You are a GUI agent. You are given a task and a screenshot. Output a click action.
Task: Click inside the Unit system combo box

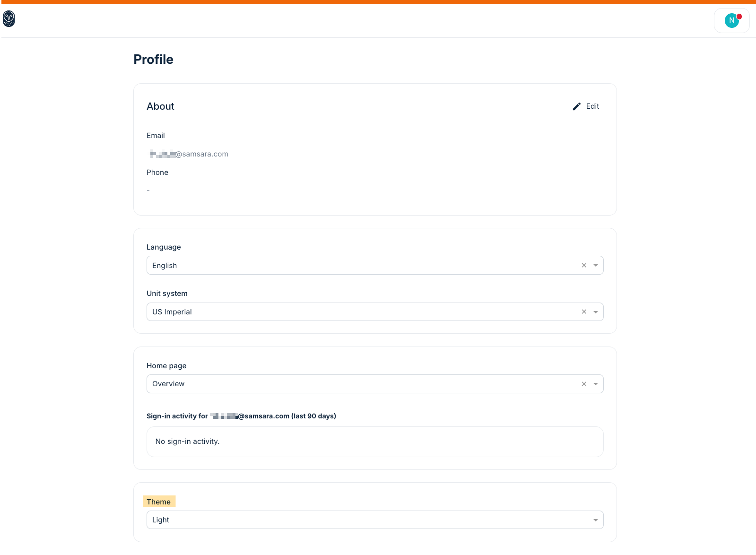[x=331, y=312]
